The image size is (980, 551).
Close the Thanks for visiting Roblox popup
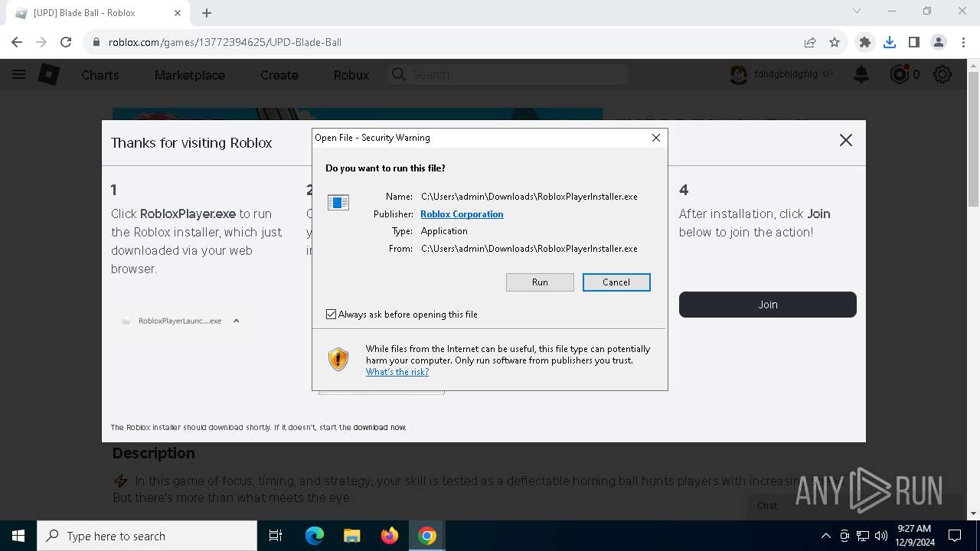tap(845, 140)
